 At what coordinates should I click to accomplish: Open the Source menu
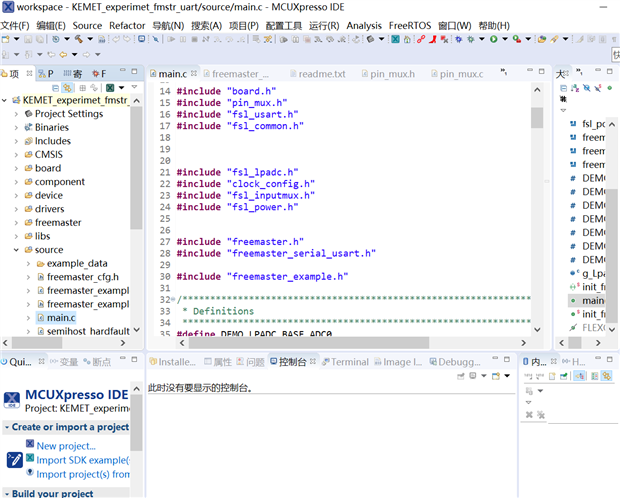(x=87, y=26)
